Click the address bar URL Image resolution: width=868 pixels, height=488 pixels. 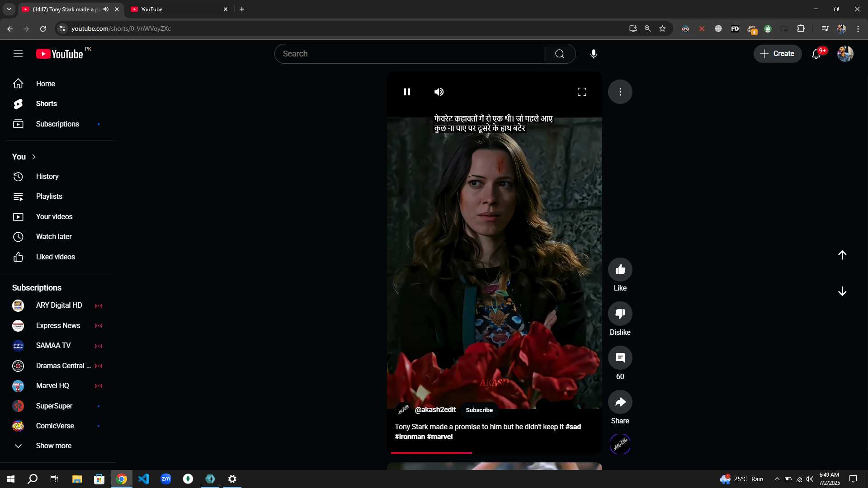pyautogui.click(x=121, y=28)
